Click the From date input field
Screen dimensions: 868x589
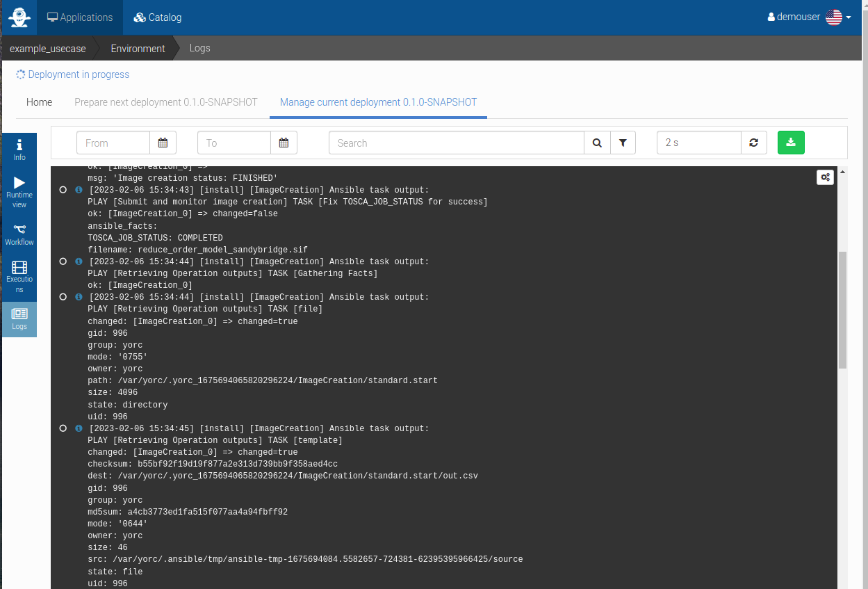point(113,143)
